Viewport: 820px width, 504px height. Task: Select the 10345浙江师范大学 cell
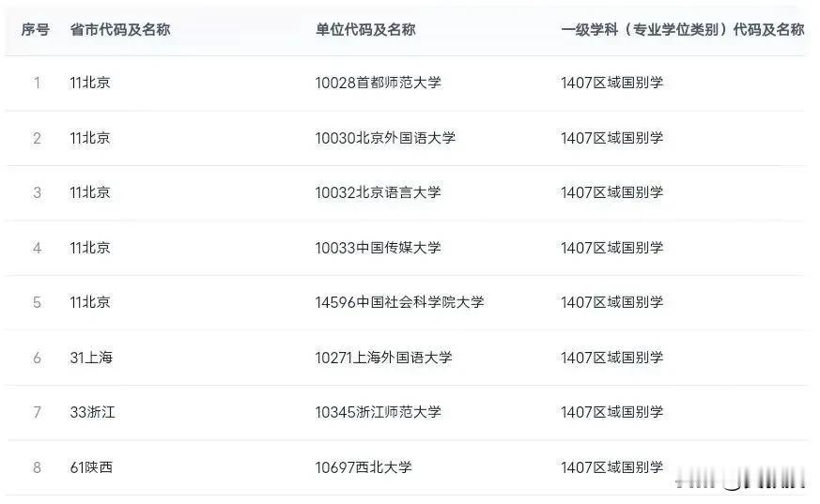click(x=379, y=413)
